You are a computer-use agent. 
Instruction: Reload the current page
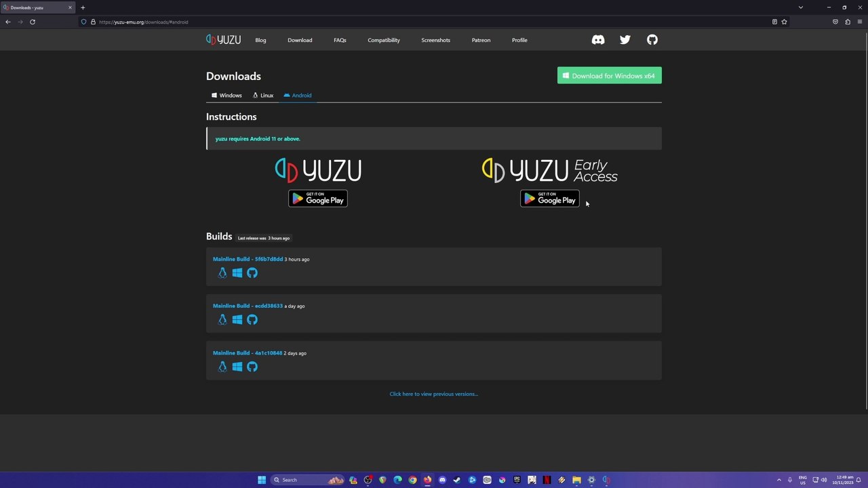coord(32,22)
